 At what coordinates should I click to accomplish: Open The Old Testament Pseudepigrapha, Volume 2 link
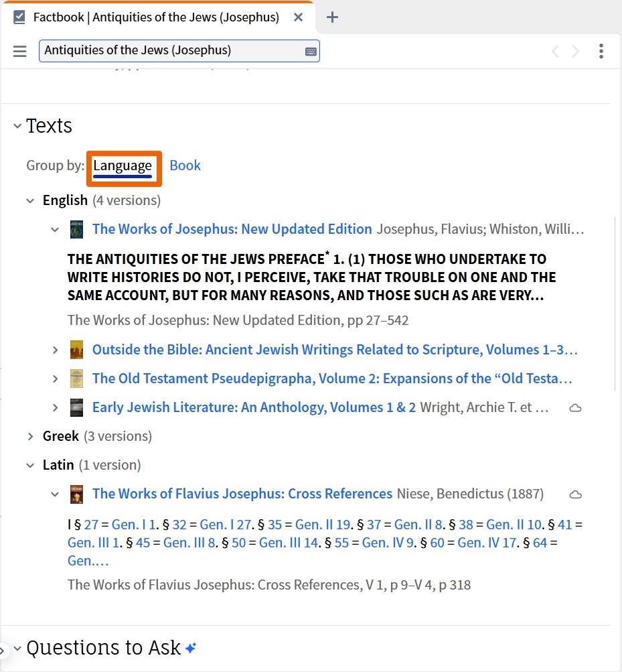[332, 379]
